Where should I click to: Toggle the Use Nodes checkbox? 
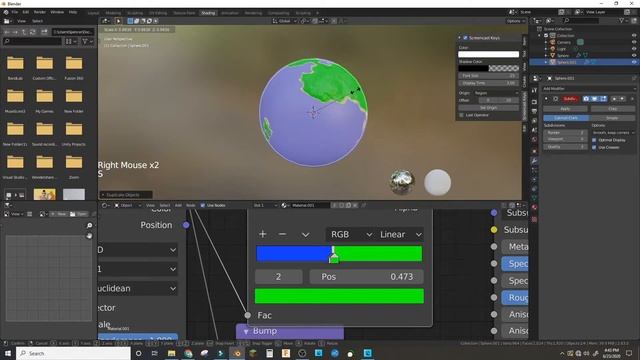point(203,205)
